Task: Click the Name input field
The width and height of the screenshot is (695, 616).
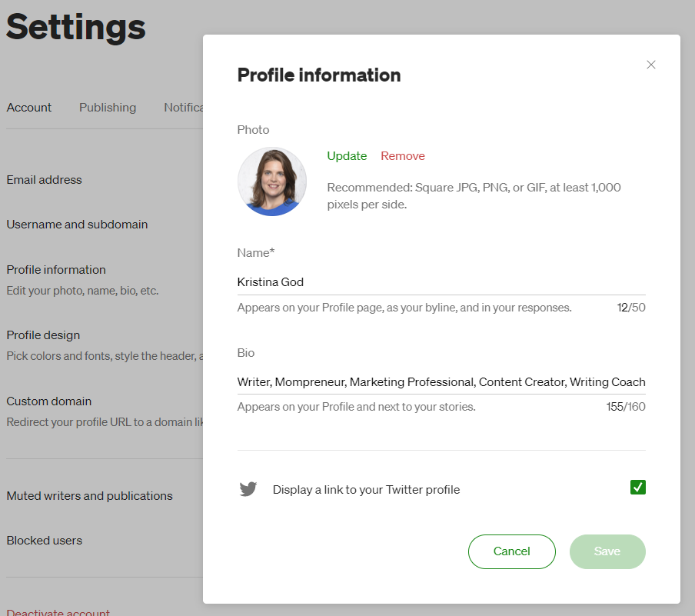Action: pyautogui.click(x=441, y=282)
